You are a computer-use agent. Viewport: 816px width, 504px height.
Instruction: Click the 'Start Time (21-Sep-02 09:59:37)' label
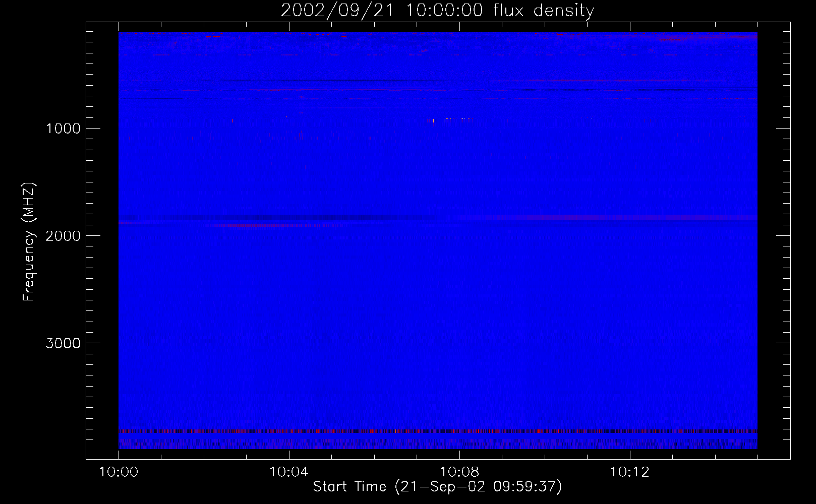tap(437, 487)
